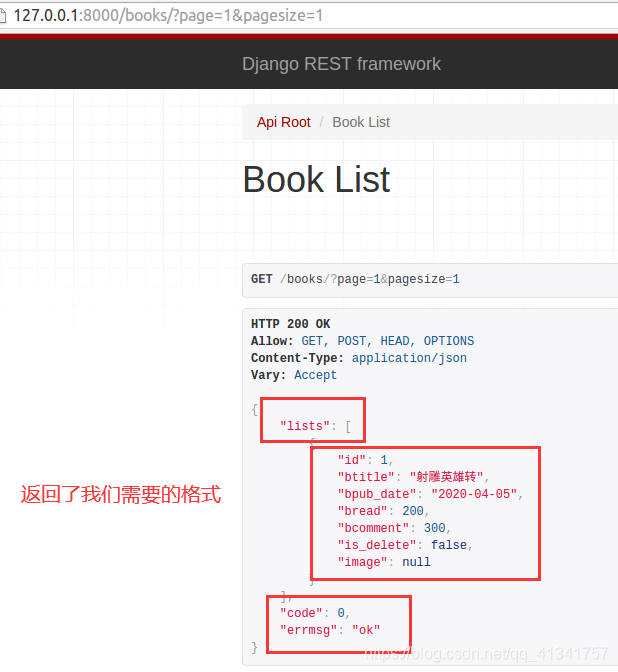
Task: Click the "code": 0 line
Action: pos(315,613)
